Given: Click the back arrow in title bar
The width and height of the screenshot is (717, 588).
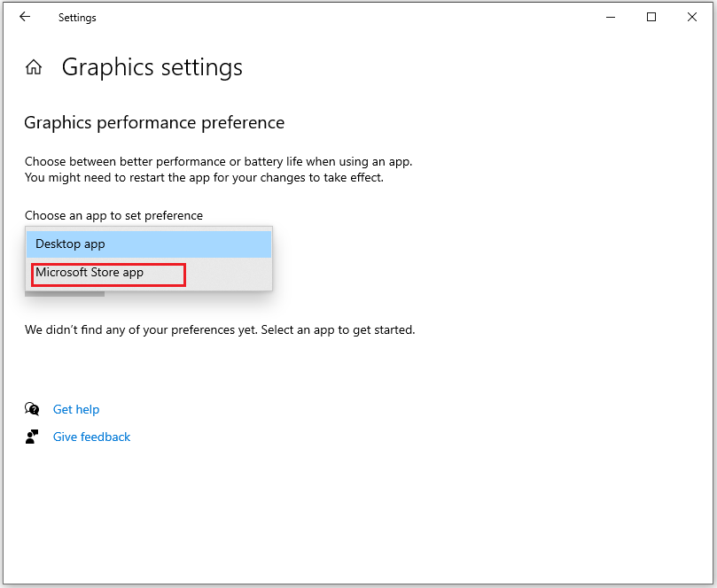Looking at the screenshot, I should [25, 17].
